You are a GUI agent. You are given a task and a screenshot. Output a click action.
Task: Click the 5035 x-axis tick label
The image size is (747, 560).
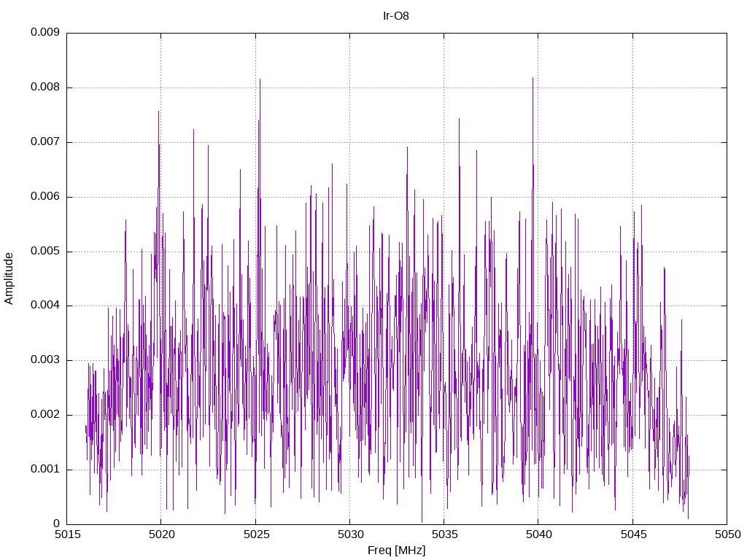tap(445, 534)
